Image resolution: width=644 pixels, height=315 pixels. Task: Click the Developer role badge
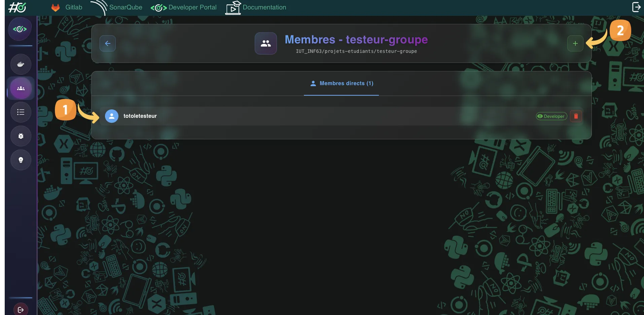click(x=551, y=116)
